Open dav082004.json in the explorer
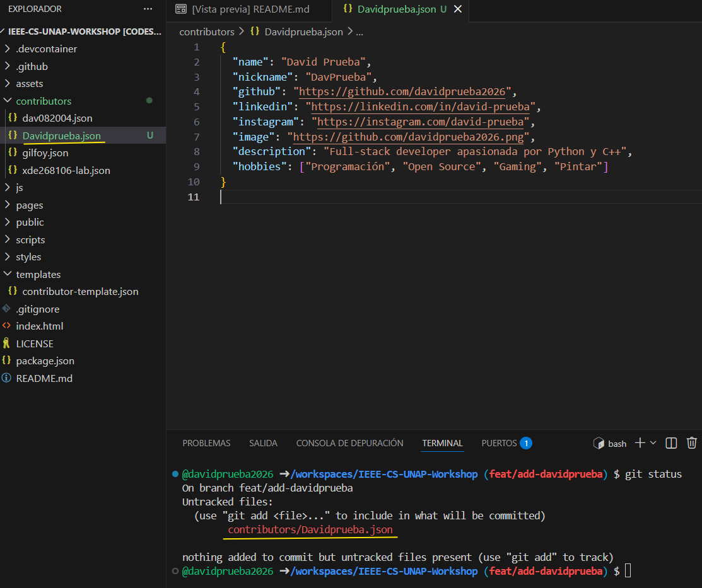 (57, 118)
